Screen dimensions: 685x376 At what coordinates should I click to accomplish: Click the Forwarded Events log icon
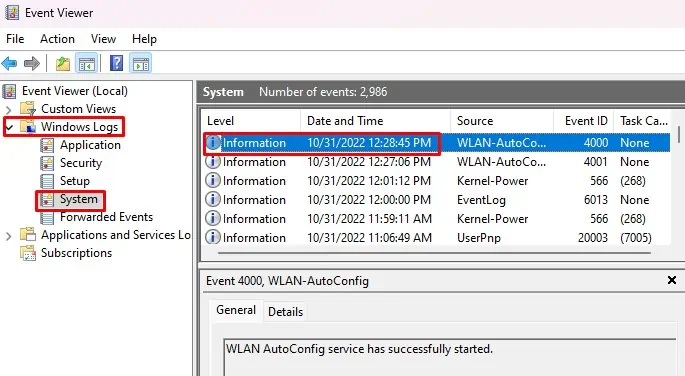[47, 217]
